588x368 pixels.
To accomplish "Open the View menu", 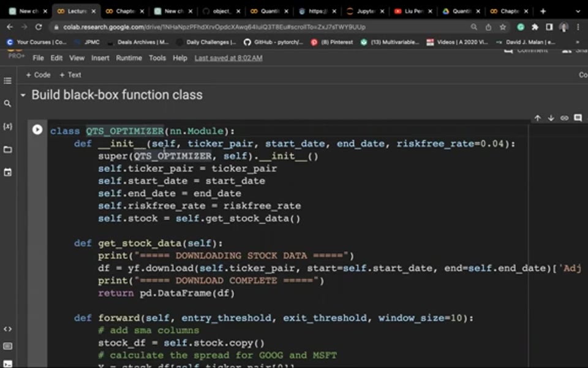I will (x=77, y=58).
